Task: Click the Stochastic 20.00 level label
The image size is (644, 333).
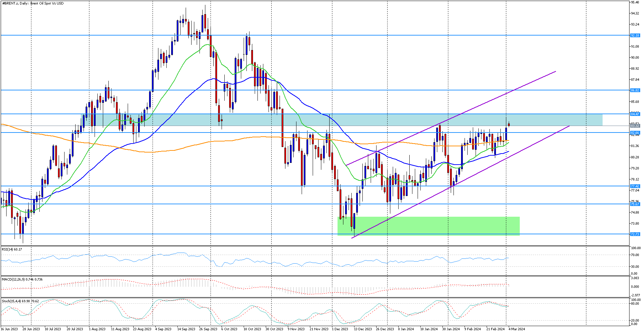Action: tap(634, 320)
